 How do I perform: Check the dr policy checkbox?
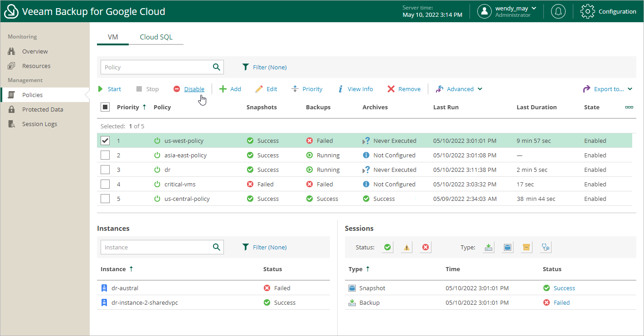click(105, 170)
